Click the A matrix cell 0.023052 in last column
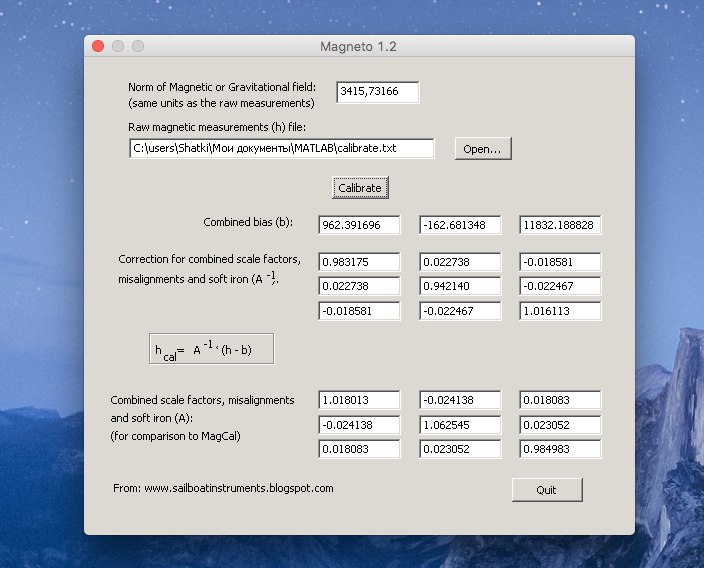704x568 pixels. [560, 424]
